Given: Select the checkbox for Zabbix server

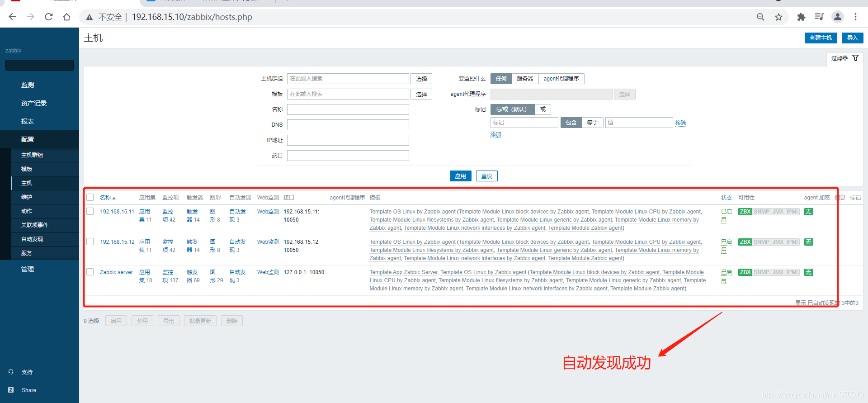Looking at the screenshot, I should (x=90, y=272).
